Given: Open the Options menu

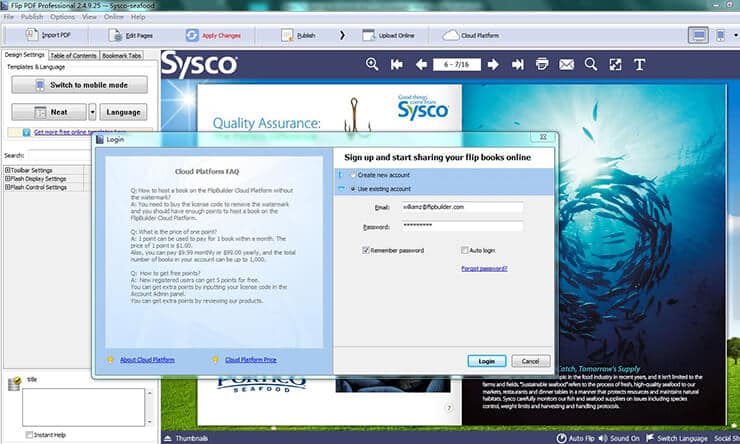Looking at the screenshot, I should click(62, 17).
